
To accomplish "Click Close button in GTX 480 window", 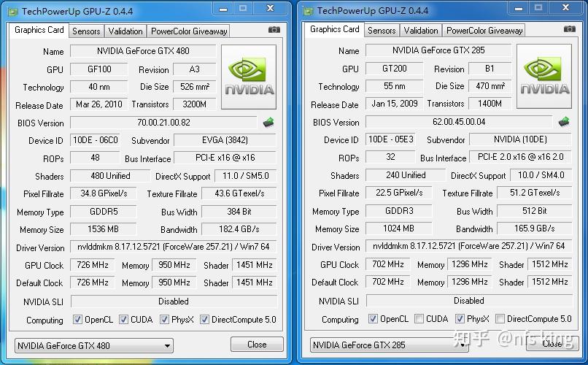I will (257, 345).
